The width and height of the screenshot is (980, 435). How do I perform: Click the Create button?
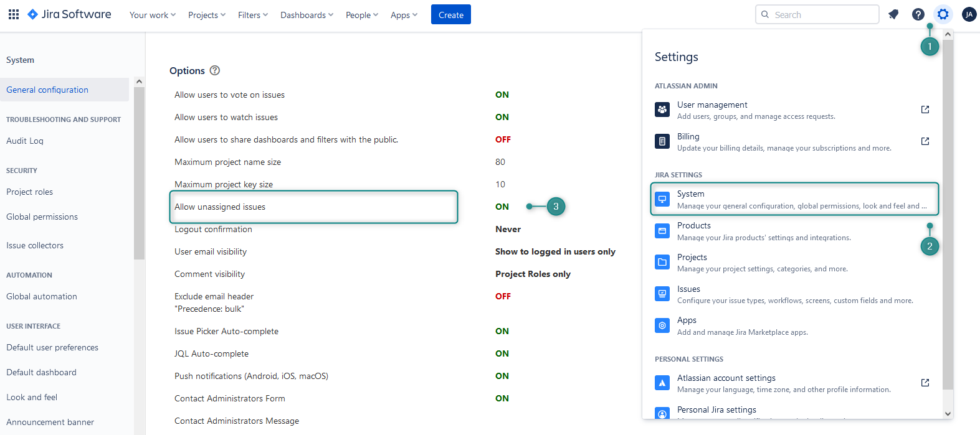pos(451,15)
